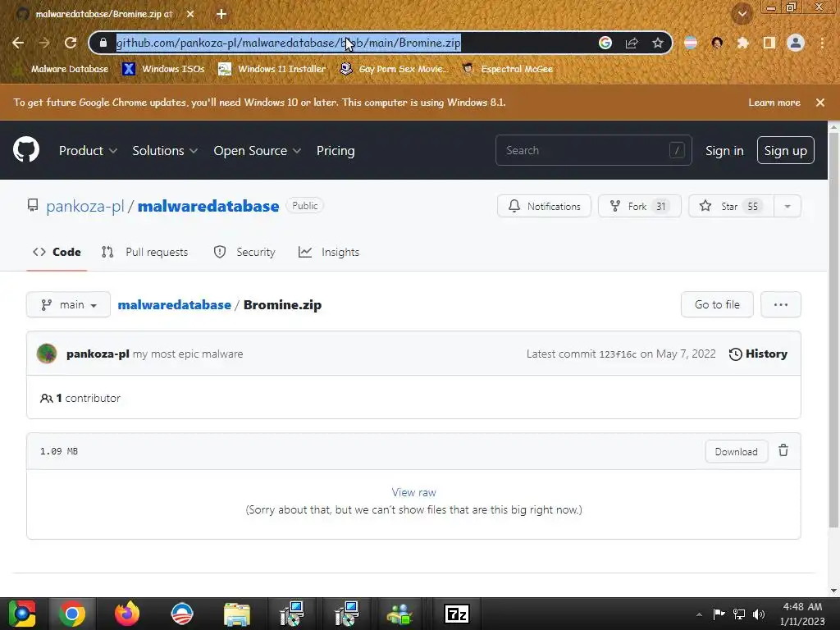This screenshot has height=630, width=840.
Task: Expand the Open Source menu
Action: (257, 151)
